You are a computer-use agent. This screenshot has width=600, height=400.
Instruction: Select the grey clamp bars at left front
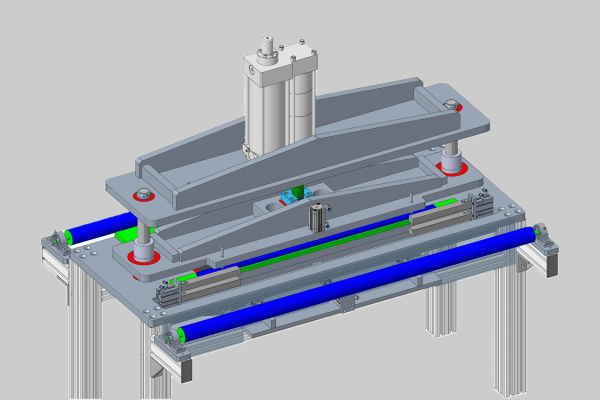210,282
